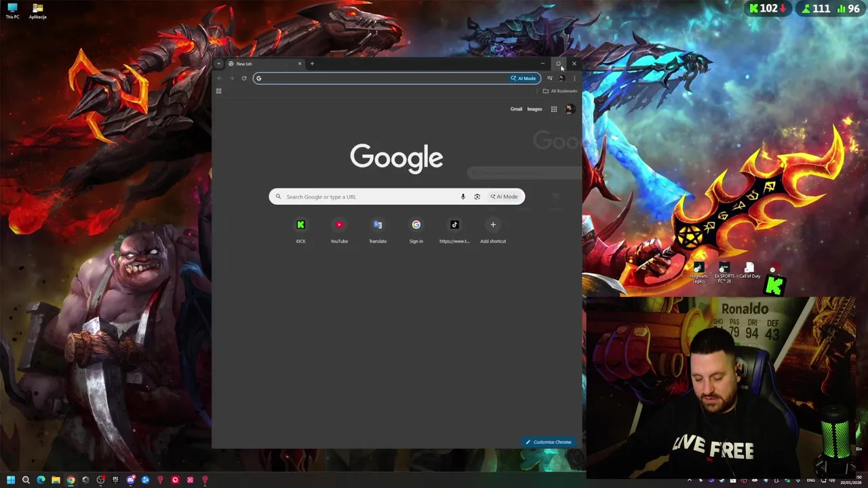Open the YouTube shortcut tile

point(339,230)
